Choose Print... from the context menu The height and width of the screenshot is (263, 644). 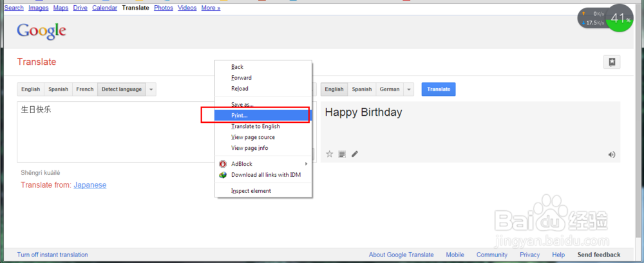[x=240, y=116]
